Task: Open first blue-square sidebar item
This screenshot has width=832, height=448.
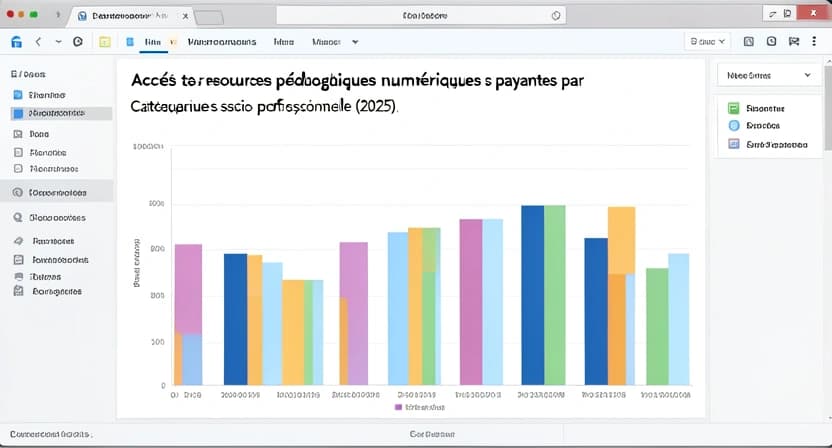Action: [x=39, y=95]
